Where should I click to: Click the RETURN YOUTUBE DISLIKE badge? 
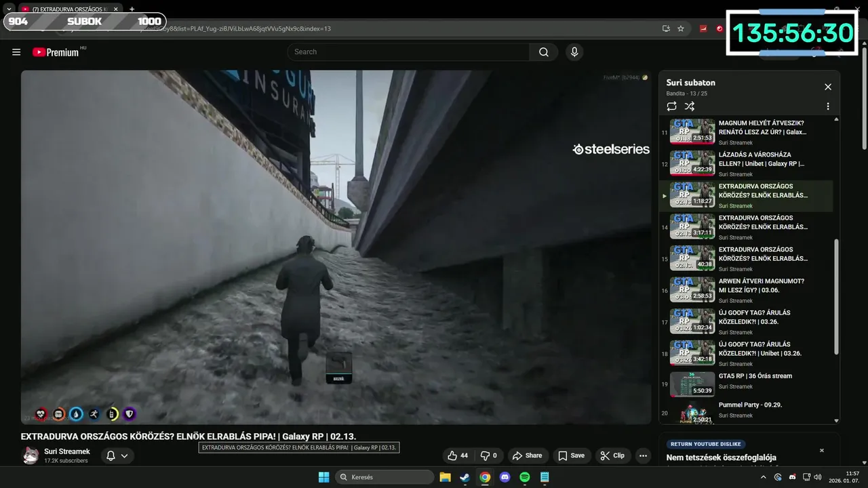706,444
